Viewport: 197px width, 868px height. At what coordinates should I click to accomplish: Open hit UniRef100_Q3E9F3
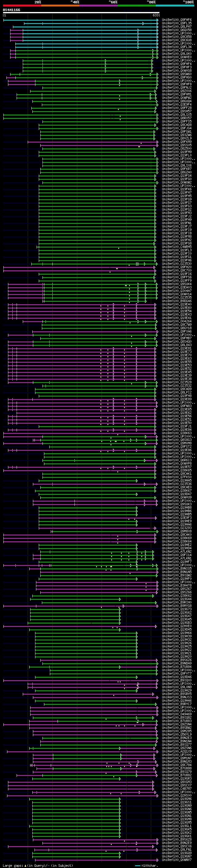pos(177,518)
